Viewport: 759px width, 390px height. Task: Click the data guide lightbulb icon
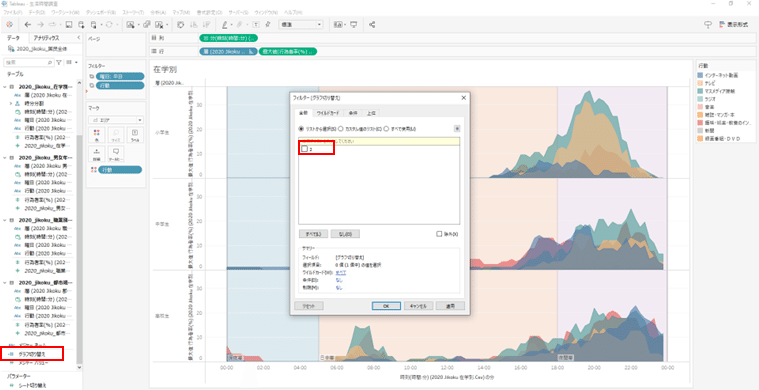point(709,25)
